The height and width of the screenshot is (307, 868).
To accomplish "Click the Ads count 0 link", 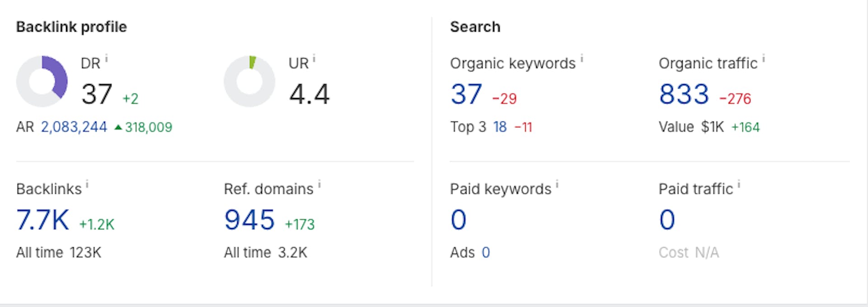I will click(x=486, y=252).
